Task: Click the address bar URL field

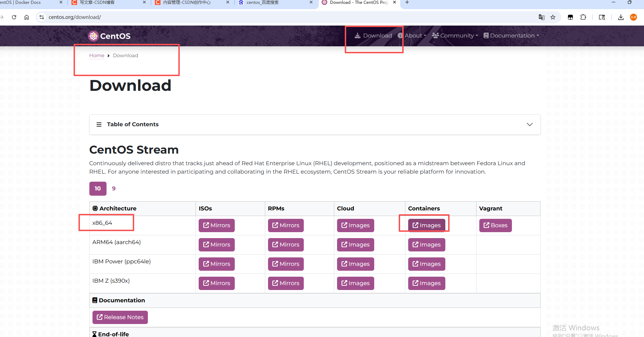Action: click(x=287, y=17)
